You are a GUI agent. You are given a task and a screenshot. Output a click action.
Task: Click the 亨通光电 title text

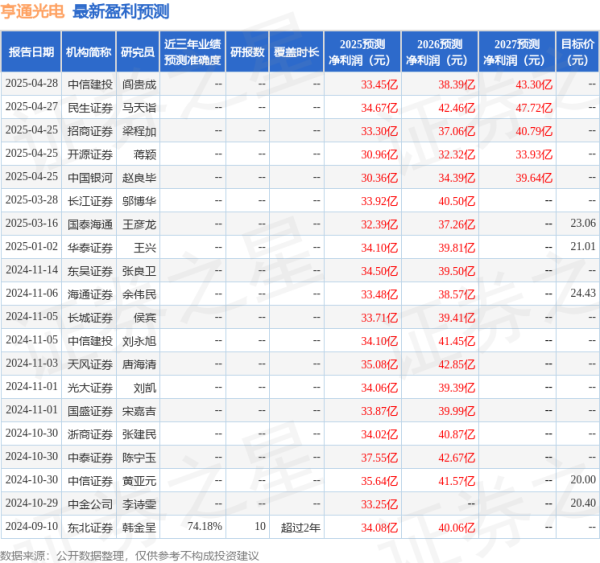pyautogui.click(x=32, y=11)
